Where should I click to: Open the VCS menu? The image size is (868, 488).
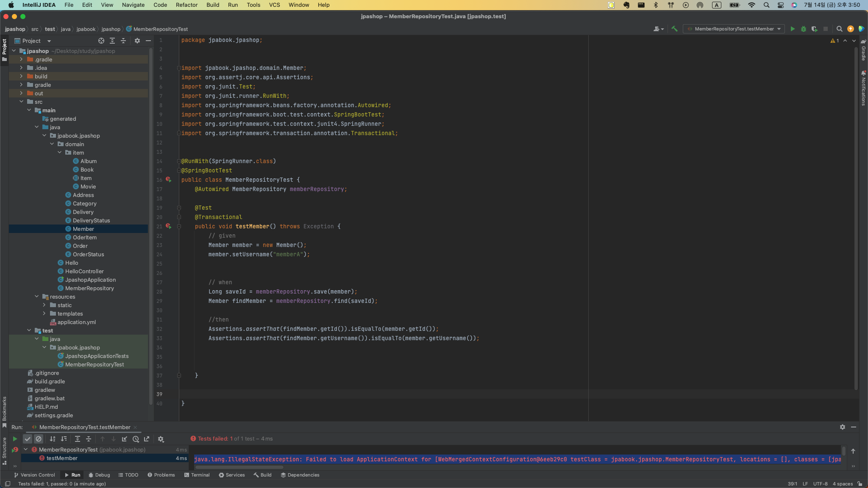274,5
